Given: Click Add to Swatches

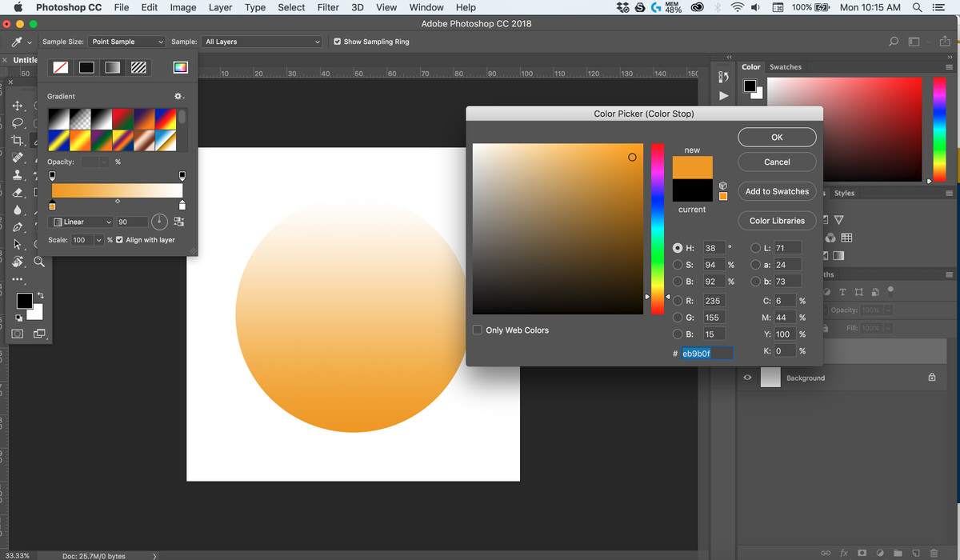Looking at the screenshot, I should pos(777,191).
